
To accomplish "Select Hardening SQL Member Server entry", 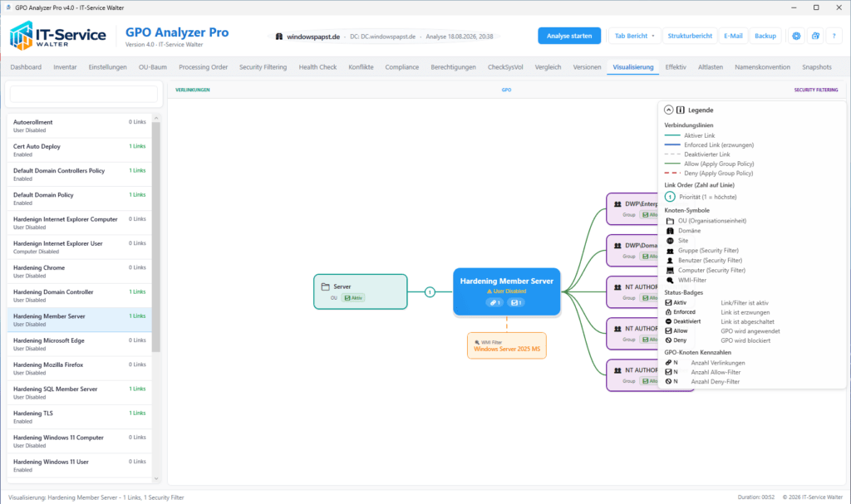I will [79, 393].
